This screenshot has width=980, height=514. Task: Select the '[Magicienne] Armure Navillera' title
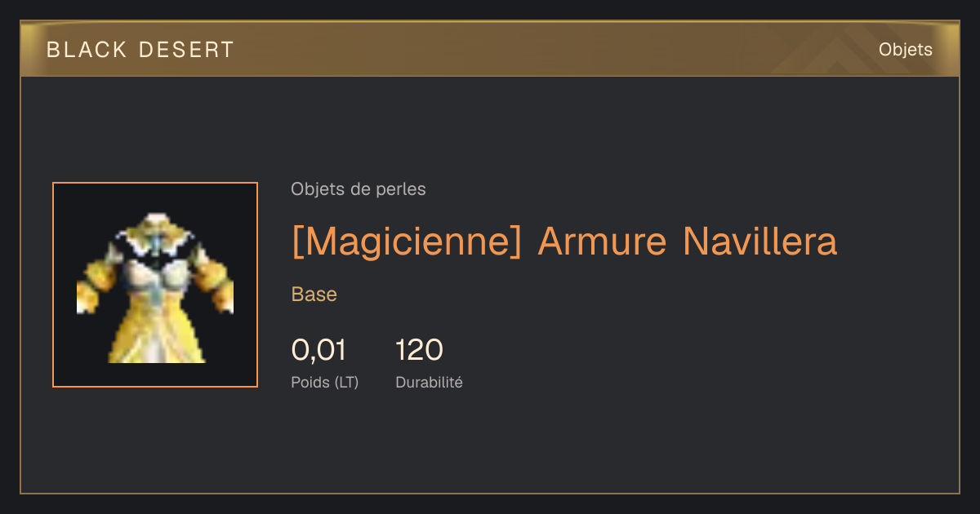(564, 241)
